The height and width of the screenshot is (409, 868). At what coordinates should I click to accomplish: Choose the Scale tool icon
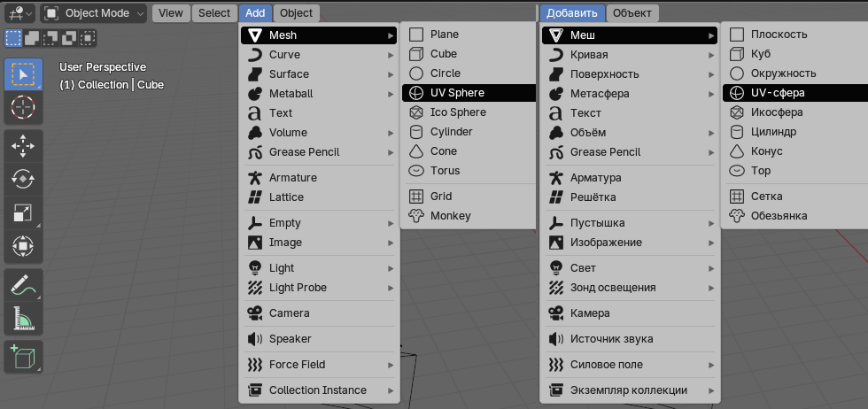(23, 212)
